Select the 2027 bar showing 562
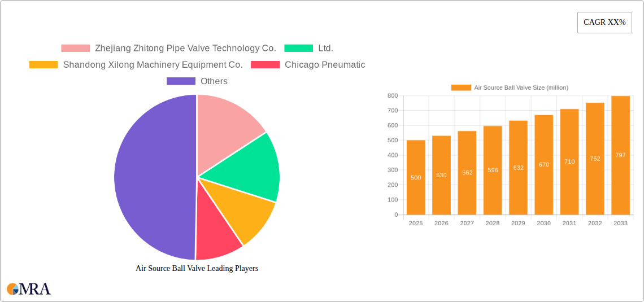 tap(467, 173)
